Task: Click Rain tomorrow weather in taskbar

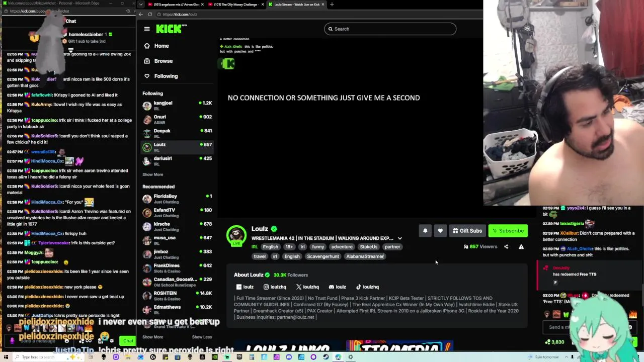Action: pos(543,357)
